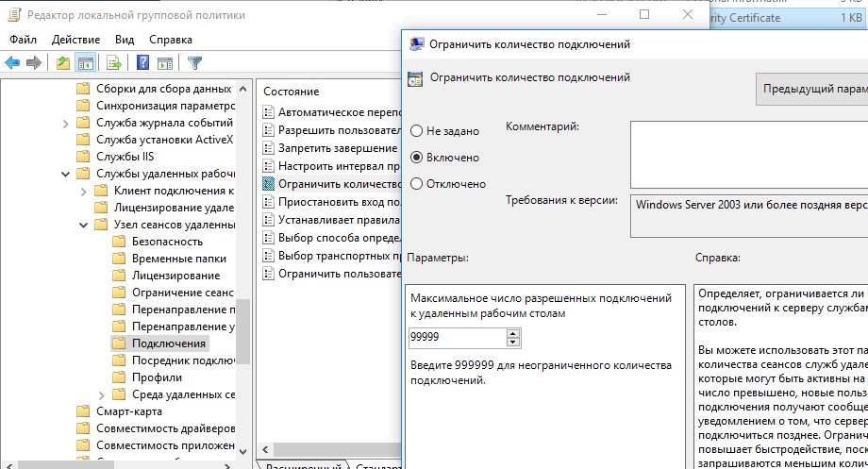
Task: Select the 'Не задано' radio button
Action: (417, 131)
